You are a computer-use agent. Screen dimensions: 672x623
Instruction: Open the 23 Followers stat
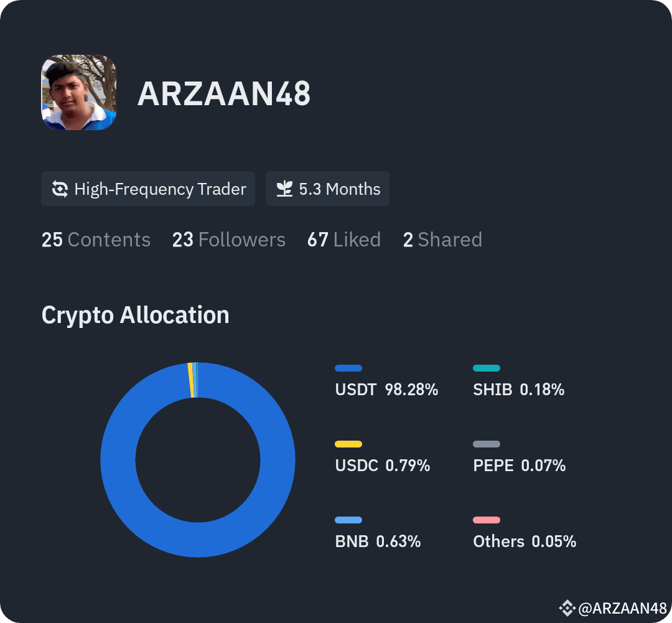(229, 240)
